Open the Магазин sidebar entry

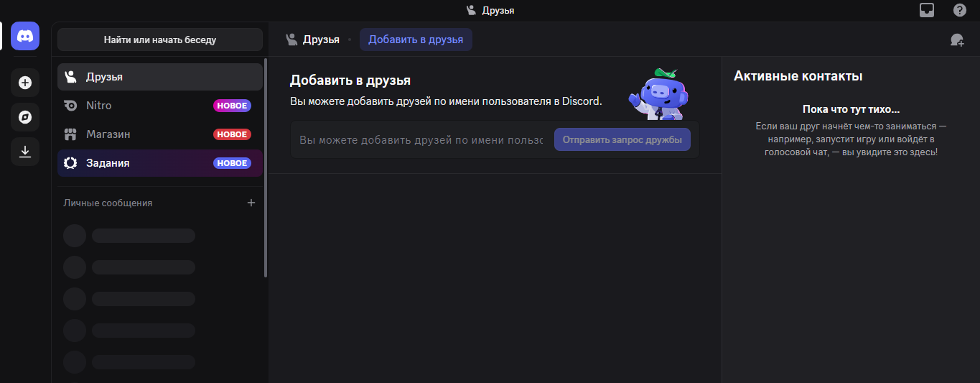coord(160,134)
